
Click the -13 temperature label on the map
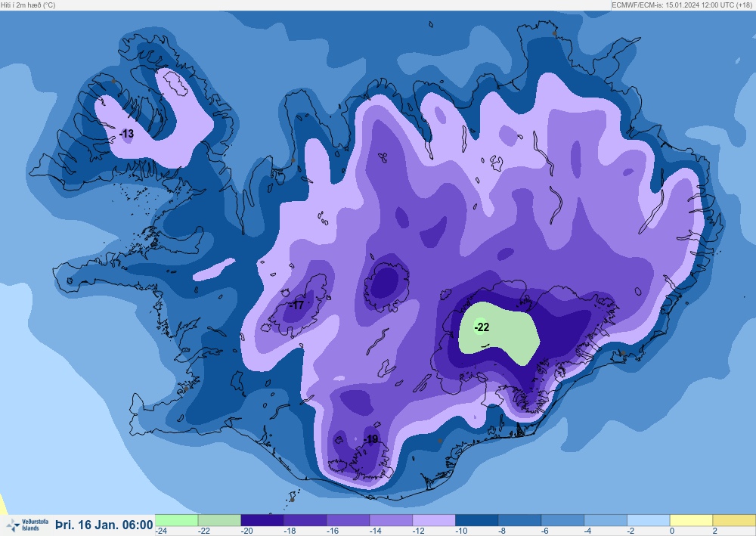pos(126,134)
